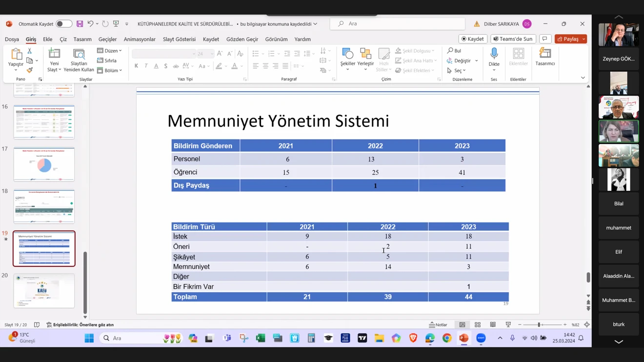Expand the Düzen layout dropdown
644x362 pixels.
110,51
